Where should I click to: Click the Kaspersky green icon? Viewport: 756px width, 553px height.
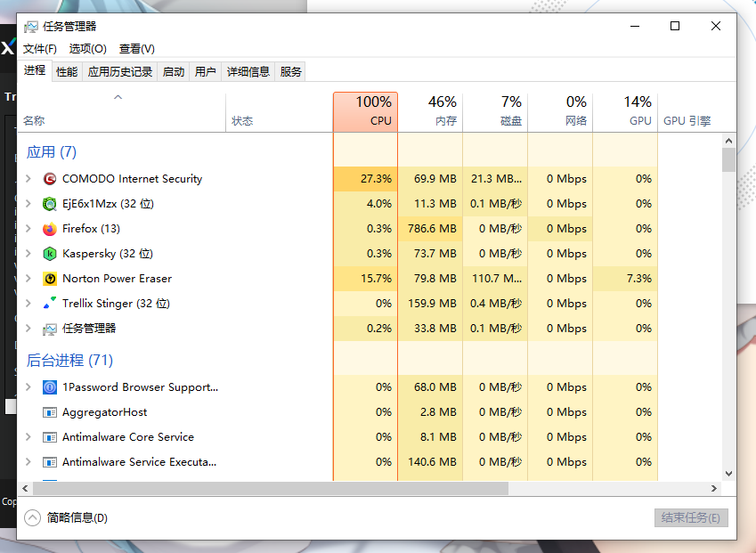(50, 254)
